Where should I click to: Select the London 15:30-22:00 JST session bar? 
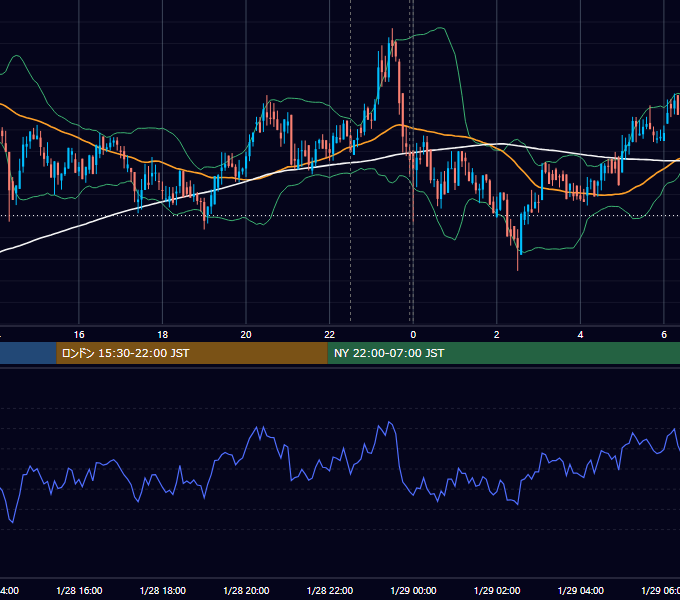pyautogui.click(x=192, y=353)
